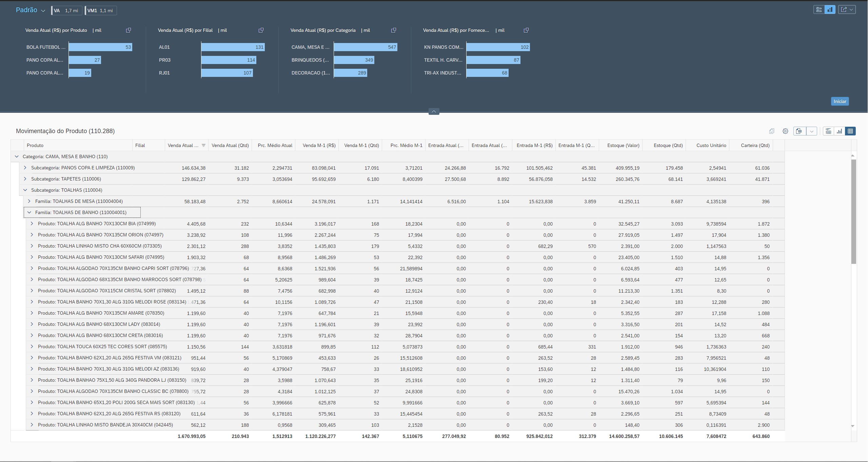Select PR03 branch bar with value 114
The width and height of the screenshot is (868, 462).
coord(229,60)
